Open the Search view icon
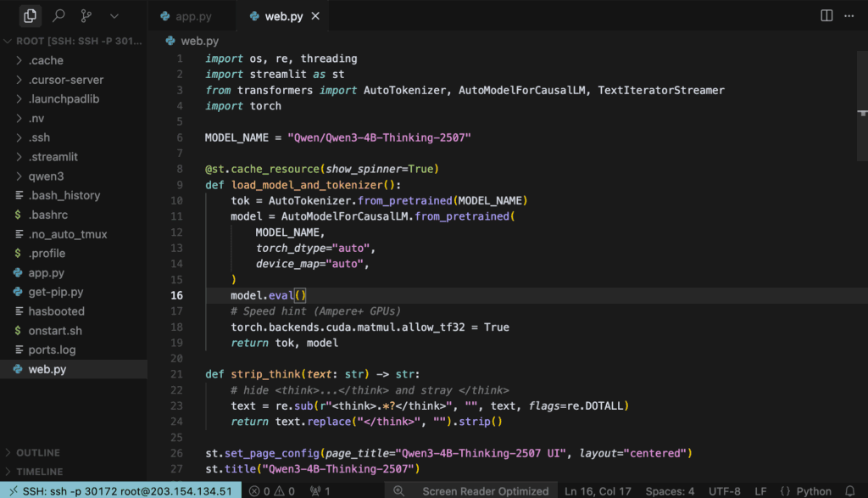This screenshot has width=868, height=498. point(58,15)
